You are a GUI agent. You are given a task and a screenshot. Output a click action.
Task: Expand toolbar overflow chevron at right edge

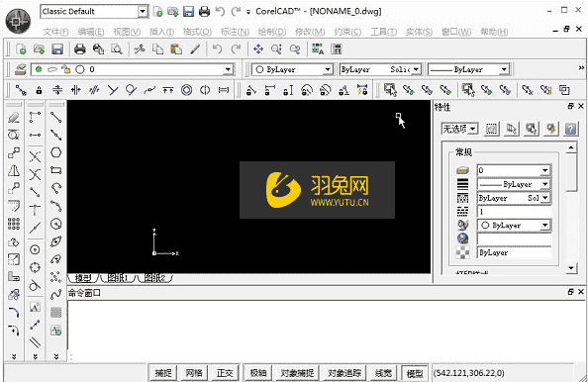click(581, 68)
